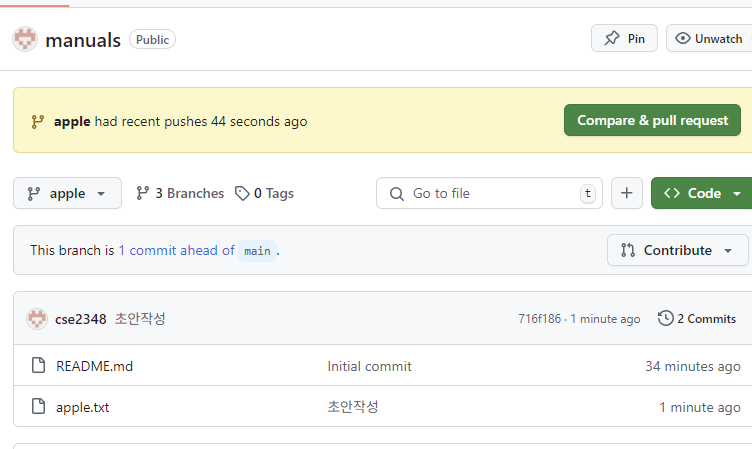Open the cse2348 author link
Screen dimensions: 752x449
click(81, 319)
